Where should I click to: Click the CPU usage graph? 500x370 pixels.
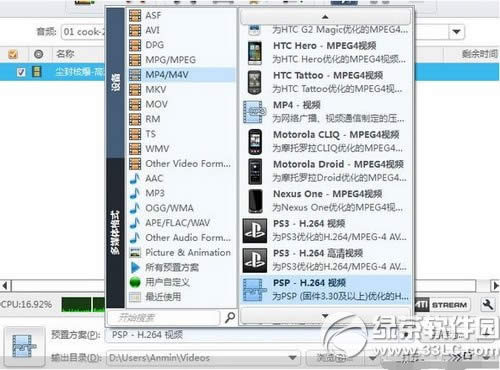83,305
